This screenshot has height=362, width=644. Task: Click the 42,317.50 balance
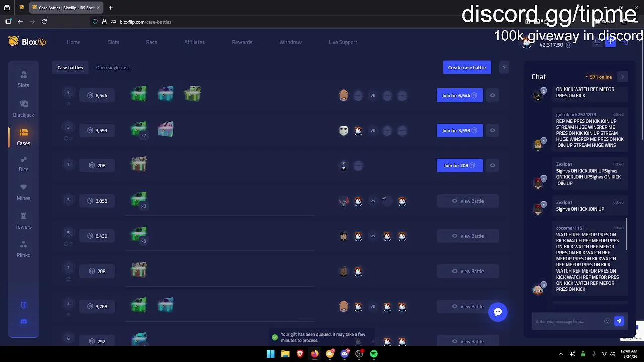tap(551, 45)
